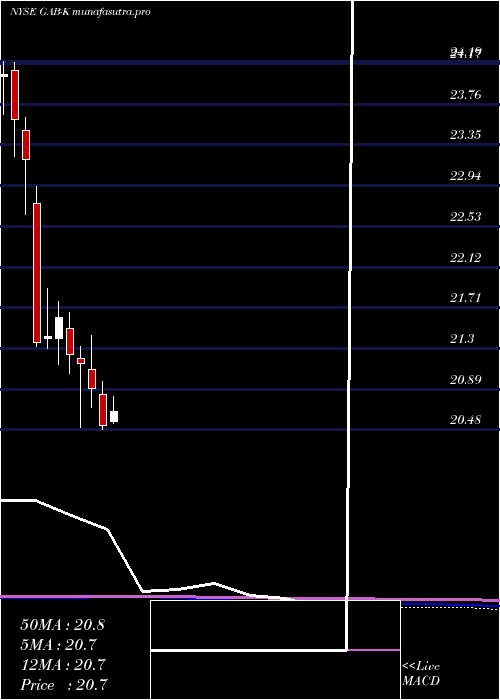Click the 23.76 price axis label
Viewport: 500px width, 700px height.
point(466,94)
